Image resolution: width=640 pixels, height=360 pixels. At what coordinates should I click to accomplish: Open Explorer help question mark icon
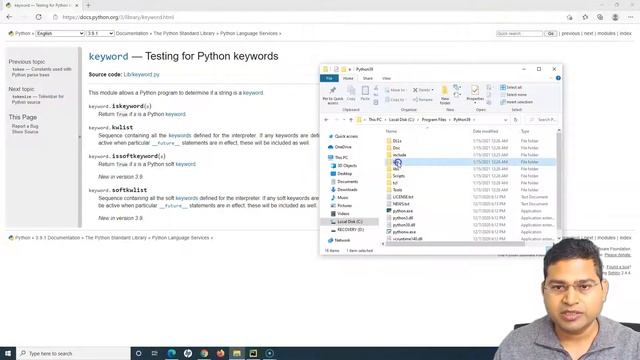(558, 78)
